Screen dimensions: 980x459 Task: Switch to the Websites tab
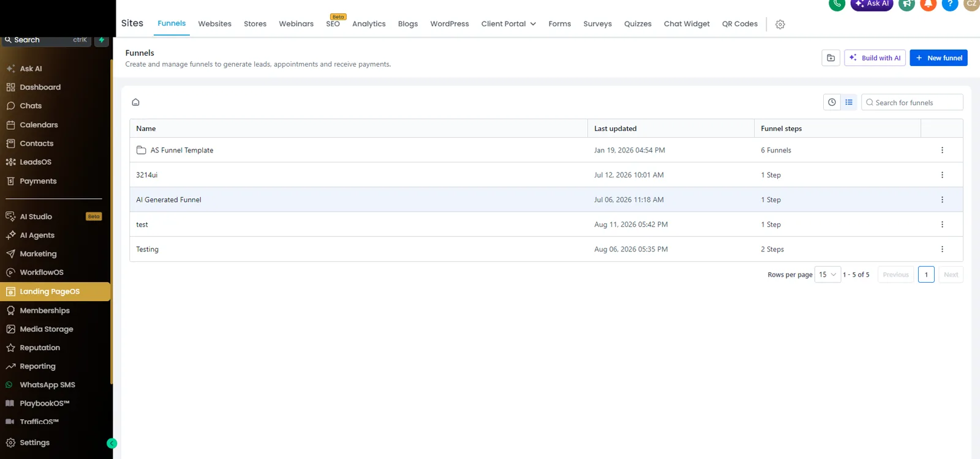pos(214,24)
